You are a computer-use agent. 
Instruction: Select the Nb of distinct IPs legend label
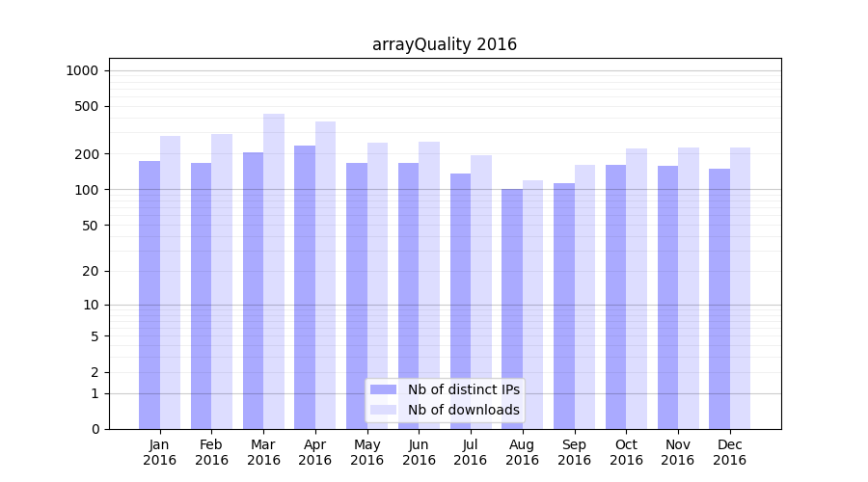point(463,389)
